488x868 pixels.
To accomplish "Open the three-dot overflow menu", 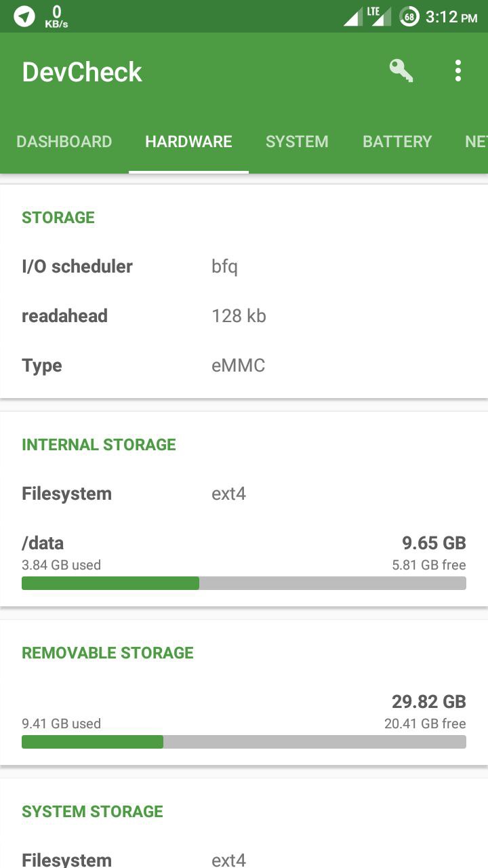I will (x=458, y=71).
